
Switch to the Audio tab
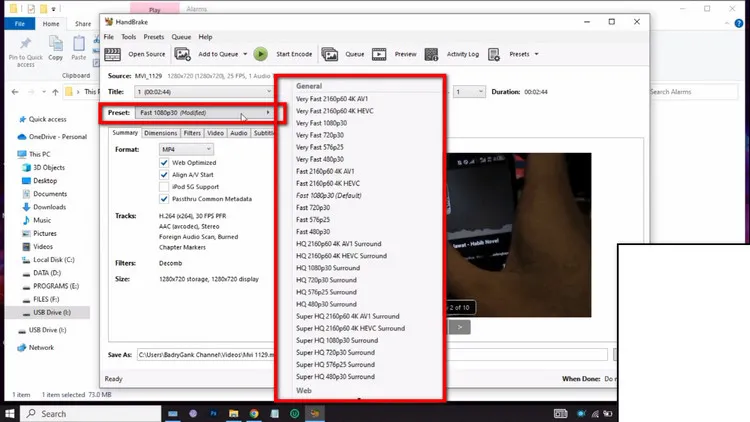239,133
